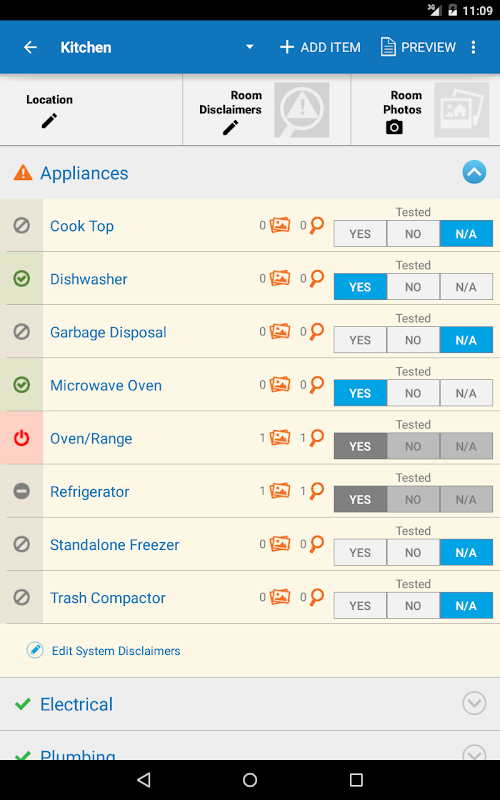Open Refrigerator magnifier findings icon
500x800 pixels.
point(317,491)
